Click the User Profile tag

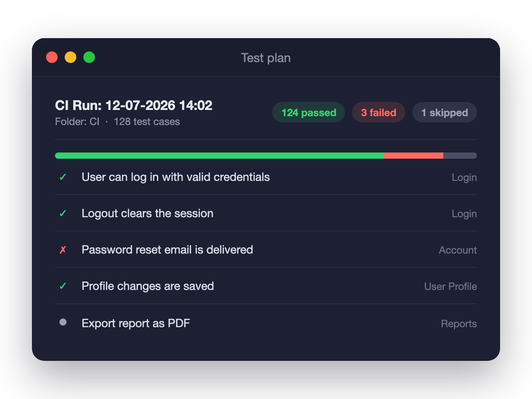click(x=450, y=286)
